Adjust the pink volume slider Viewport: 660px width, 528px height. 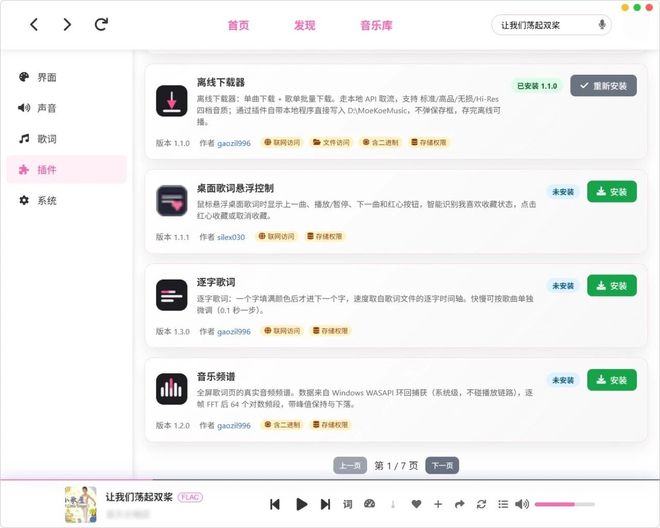[x=564, y=504]
